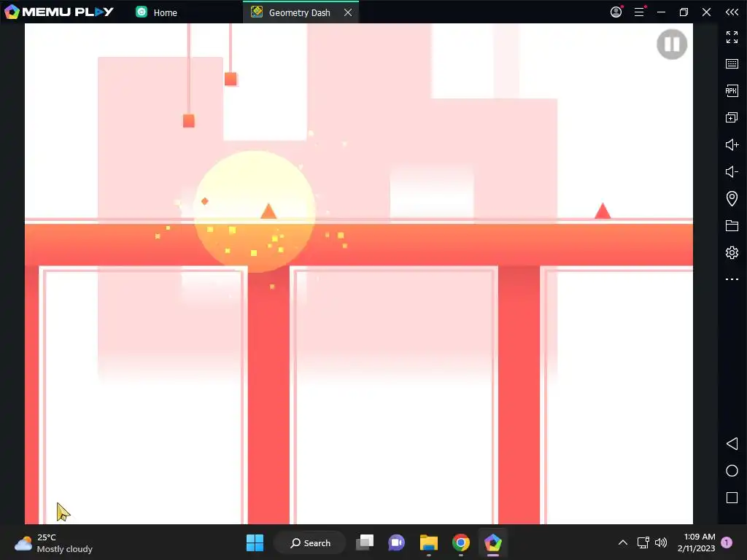Pause the Geometry Dash game

click(672, 44)
